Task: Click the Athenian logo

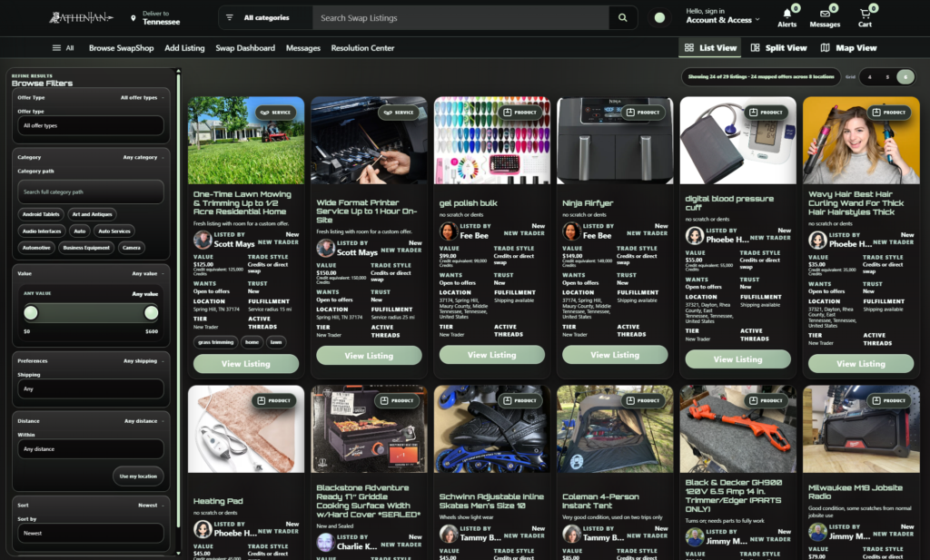Action: tap(81, 18)
